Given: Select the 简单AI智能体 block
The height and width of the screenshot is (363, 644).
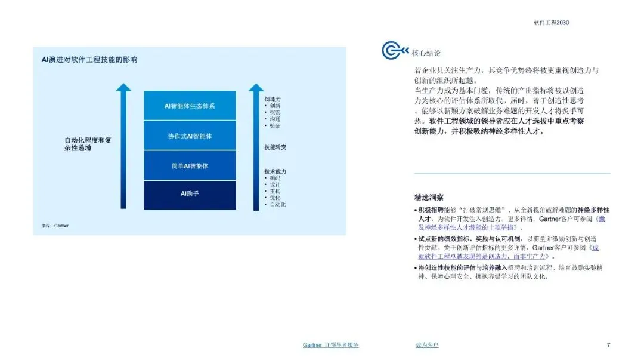Looking at the screenshot, I should click(x=190, y=165).
